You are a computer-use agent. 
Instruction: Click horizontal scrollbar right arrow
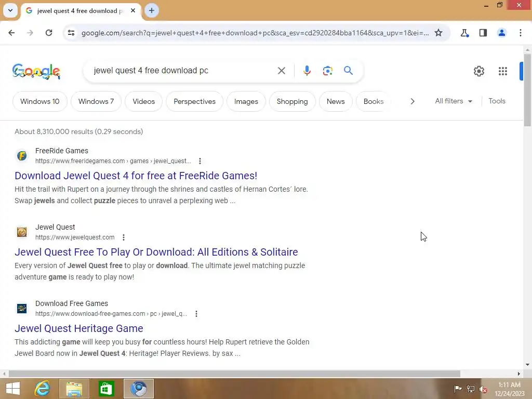tap(519, 374)
